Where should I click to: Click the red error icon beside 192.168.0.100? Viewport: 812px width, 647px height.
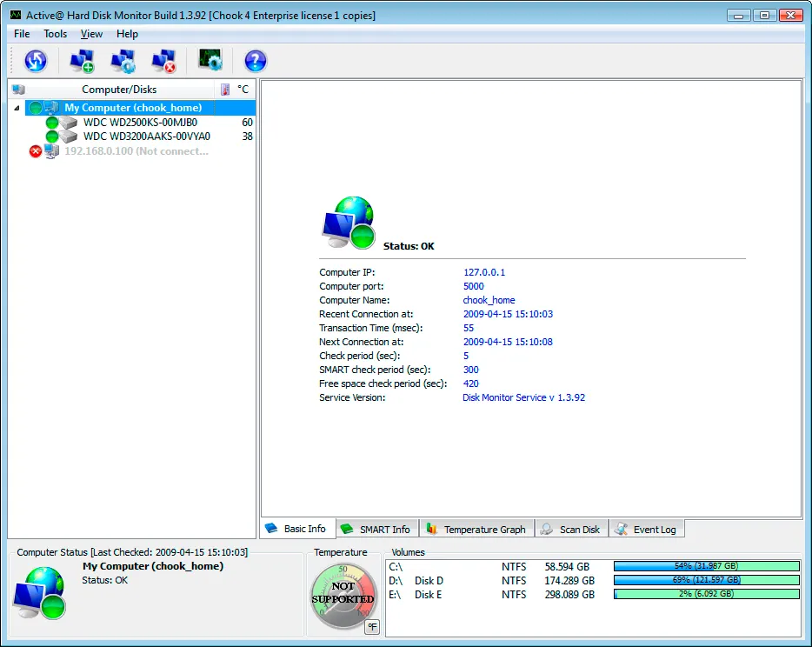point(36,151)
